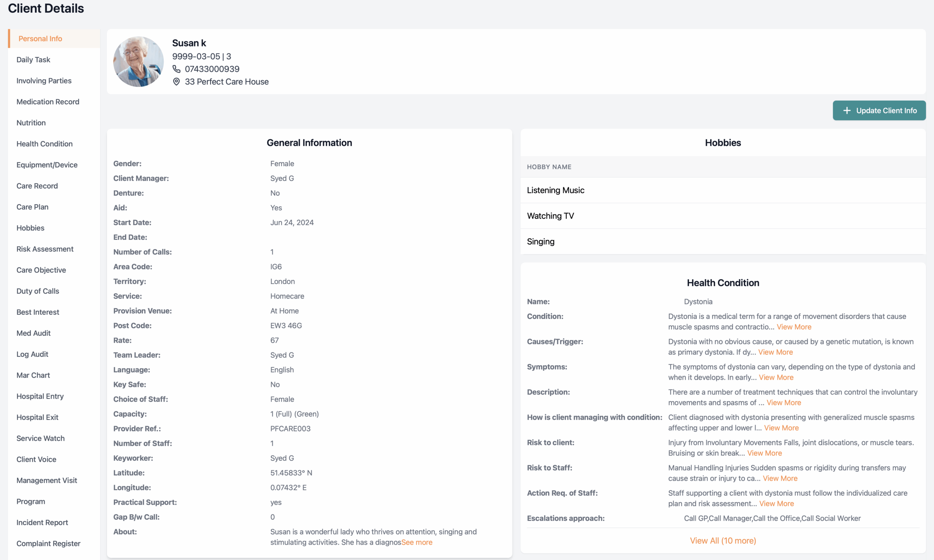The image size is (934, 560).
Task: Open the Medication Record tab
Action: [48, 102]
